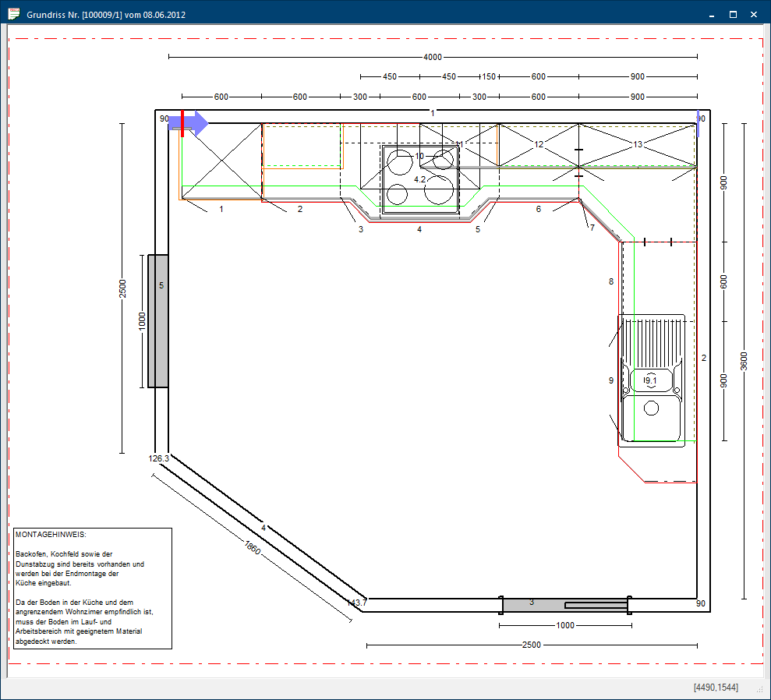771x700 pixels.
Task: Click the orange-outlined cabinet above label 2
Action: click(302, 146)
